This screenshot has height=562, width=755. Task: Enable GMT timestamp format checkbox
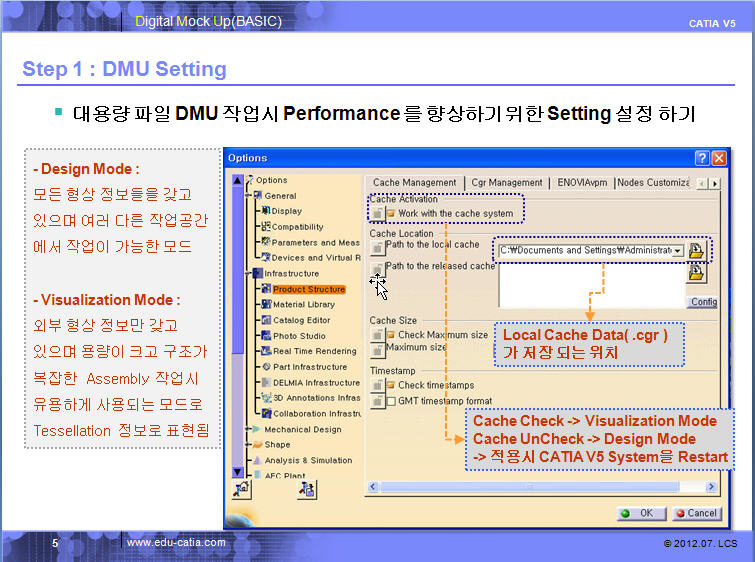pos(390,401)
